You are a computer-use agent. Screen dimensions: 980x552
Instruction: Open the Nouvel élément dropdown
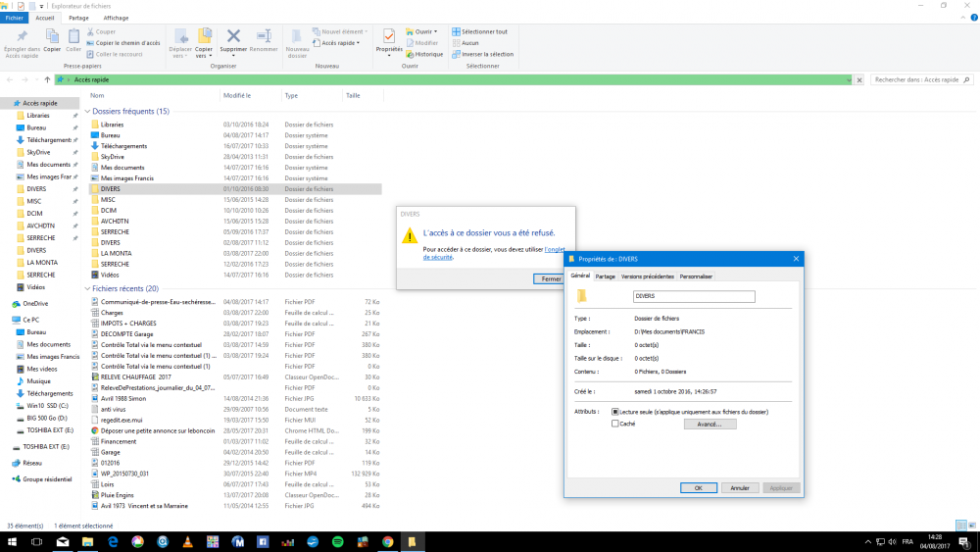339,31
